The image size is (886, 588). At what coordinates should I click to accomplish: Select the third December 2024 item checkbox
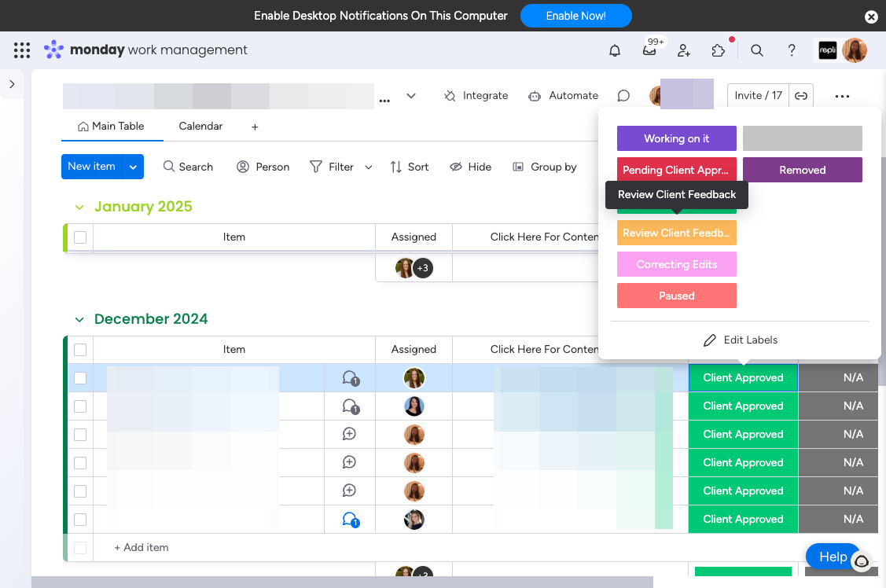click(80, 435)
